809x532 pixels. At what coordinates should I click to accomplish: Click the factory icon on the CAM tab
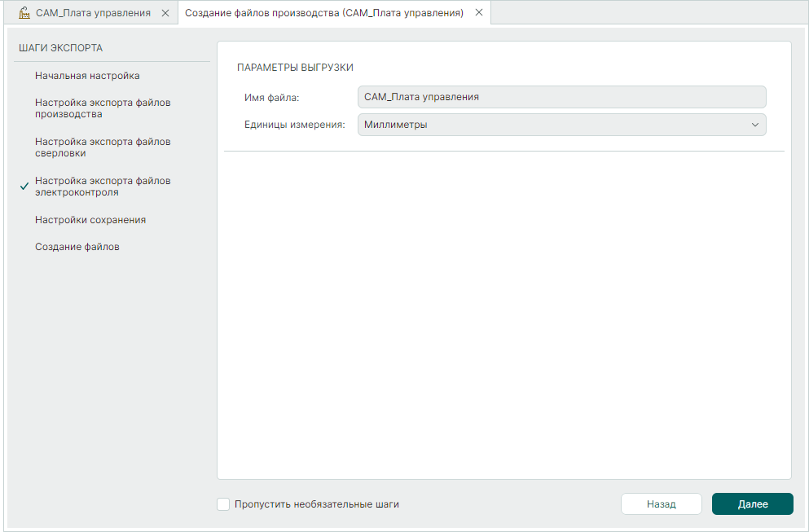pos(24,13)
